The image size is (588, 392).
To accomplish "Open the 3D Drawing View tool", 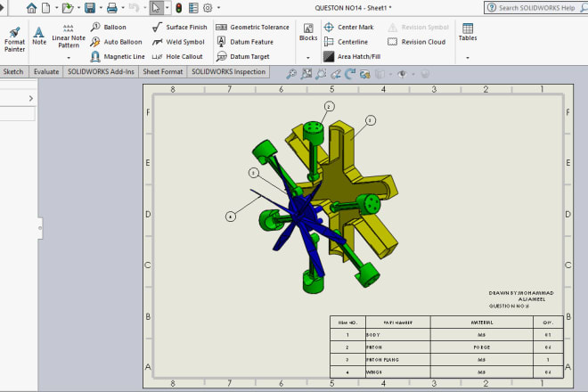I will pyautogui.click(x=364, y=74).
